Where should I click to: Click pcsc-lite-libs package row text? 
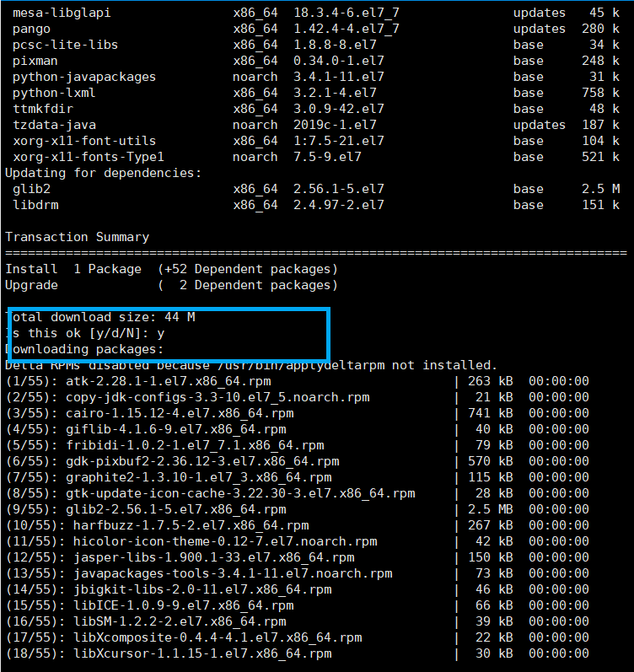(65, 45)
